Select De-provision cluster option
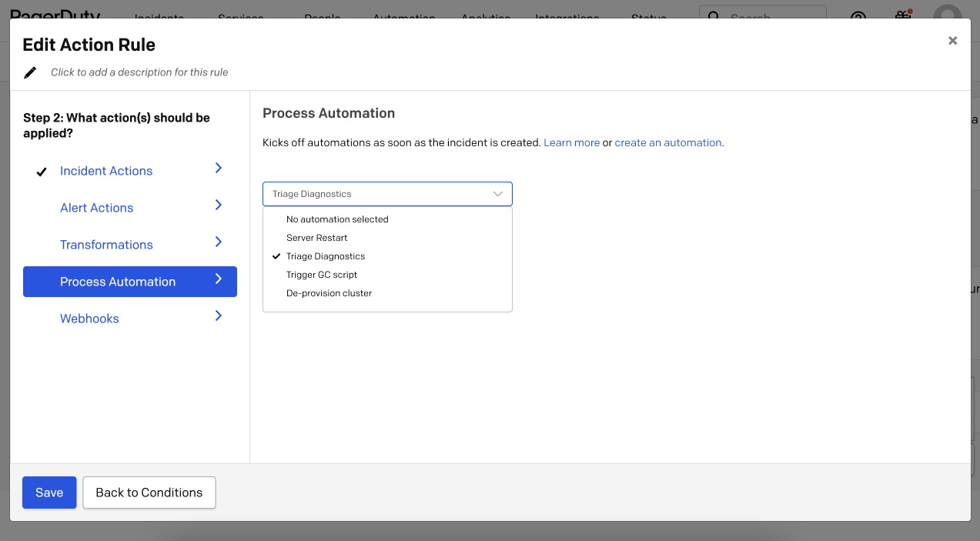The image size is (980, 541). tap(329, 293)
